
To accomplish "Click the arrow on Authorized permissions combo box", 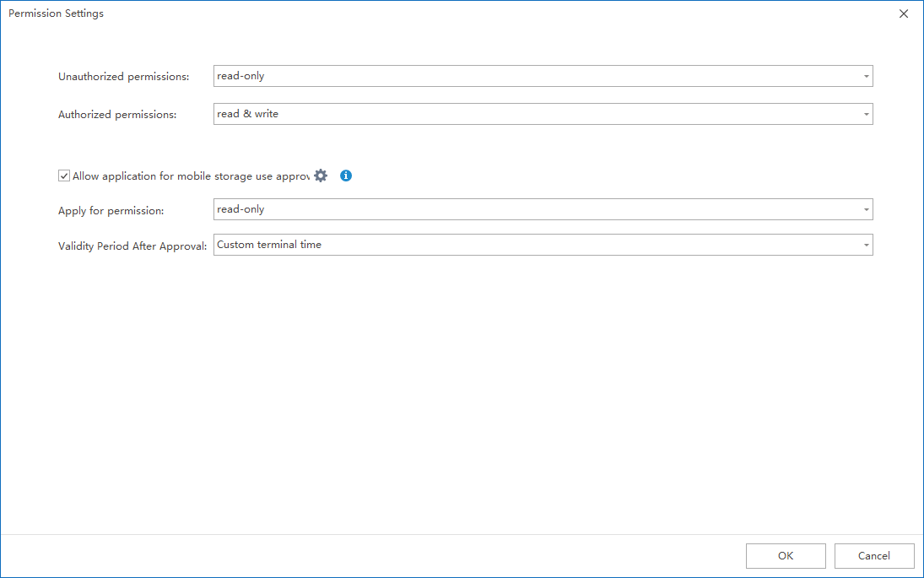I will pos(866,115).
